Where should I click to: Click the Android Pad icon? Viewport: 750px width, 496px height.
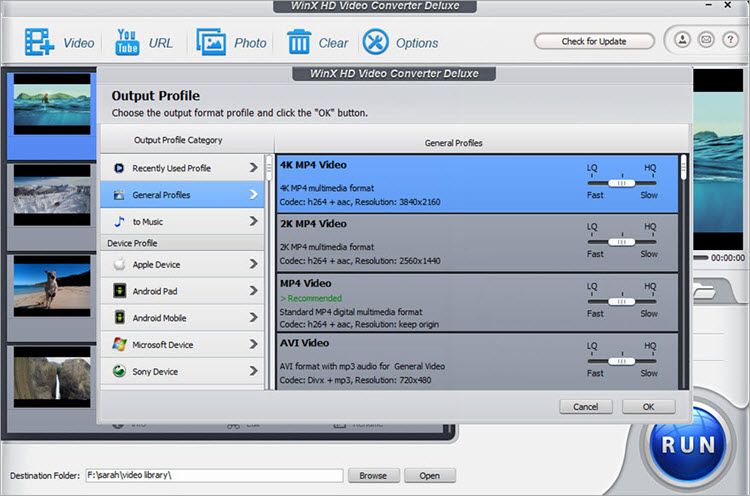click(x=120, y=291)
